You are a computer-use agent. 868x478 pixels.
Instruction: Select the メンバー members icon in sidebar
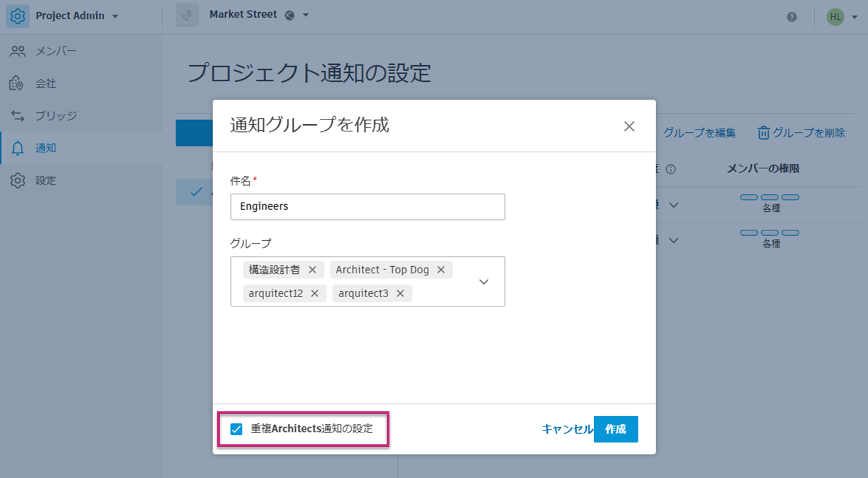(x=17, y=50)
